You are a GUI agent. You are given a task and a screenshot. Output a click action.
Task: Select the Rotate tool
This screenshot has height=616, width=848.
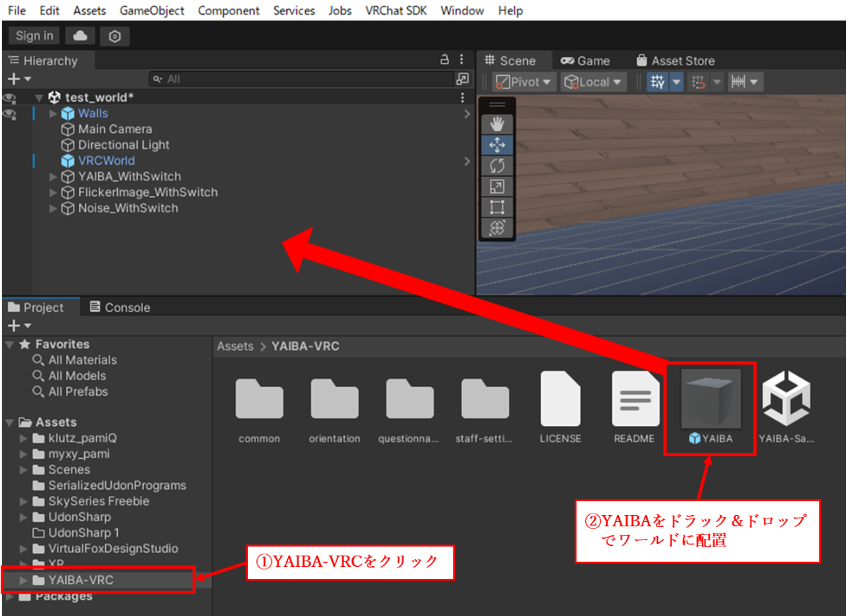(x=497, y=166)
